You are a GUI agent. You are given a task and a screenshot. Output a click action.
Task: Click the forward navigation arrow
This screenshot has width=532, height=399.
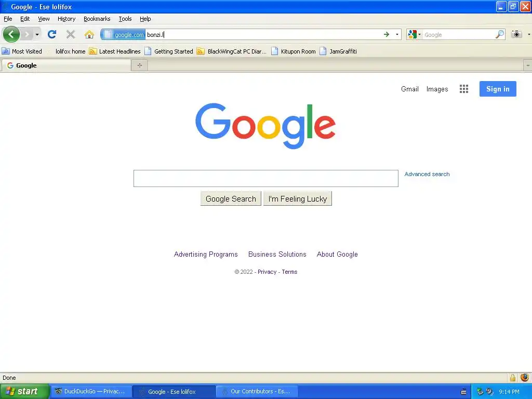point(27,34)
